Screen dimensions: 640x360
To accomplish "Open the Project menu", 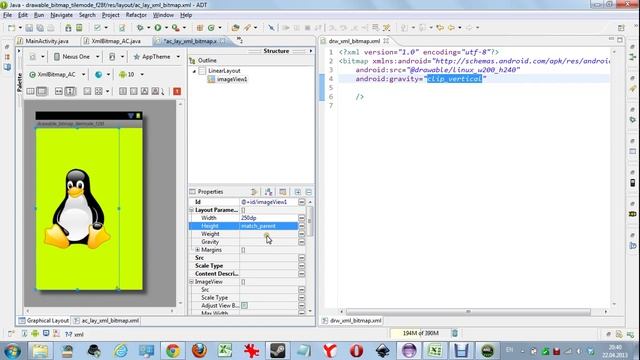I will (111, 15).
